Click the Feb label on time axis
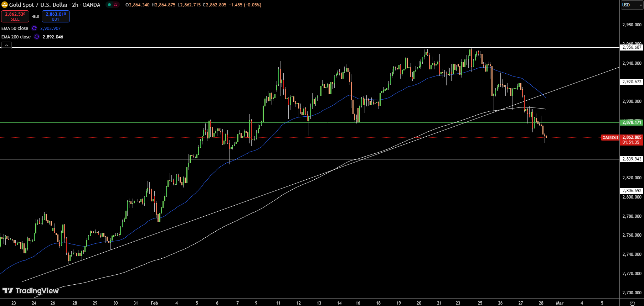 point(154,303)
